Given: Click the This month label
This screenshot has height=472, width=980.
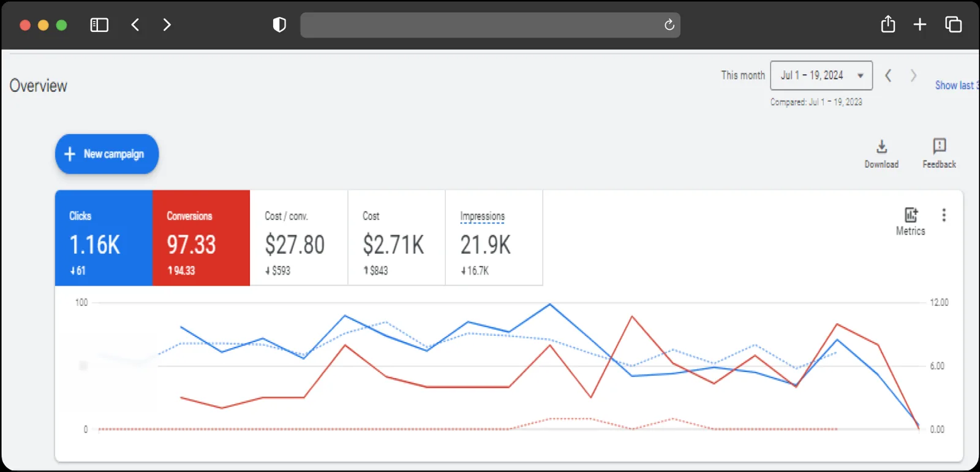Looking at the screenshot, I should [743, 75].
